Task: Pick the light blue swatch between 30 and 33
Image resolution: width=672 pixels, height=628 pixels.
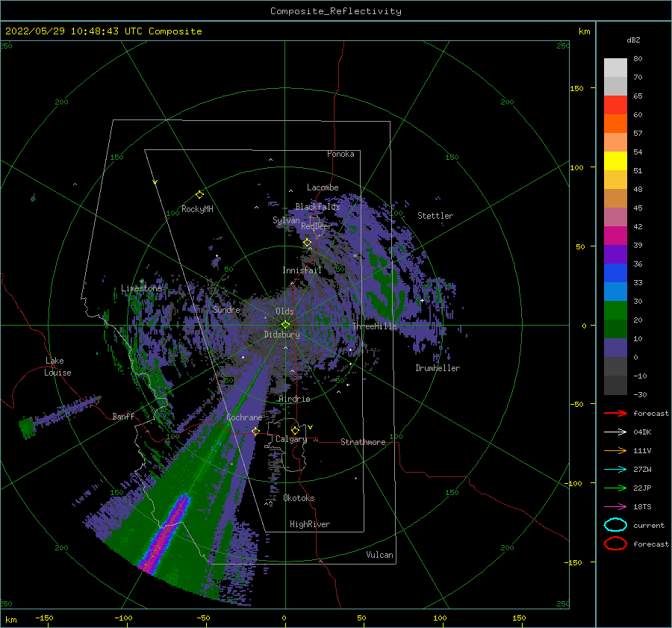Action: point(615,292)
